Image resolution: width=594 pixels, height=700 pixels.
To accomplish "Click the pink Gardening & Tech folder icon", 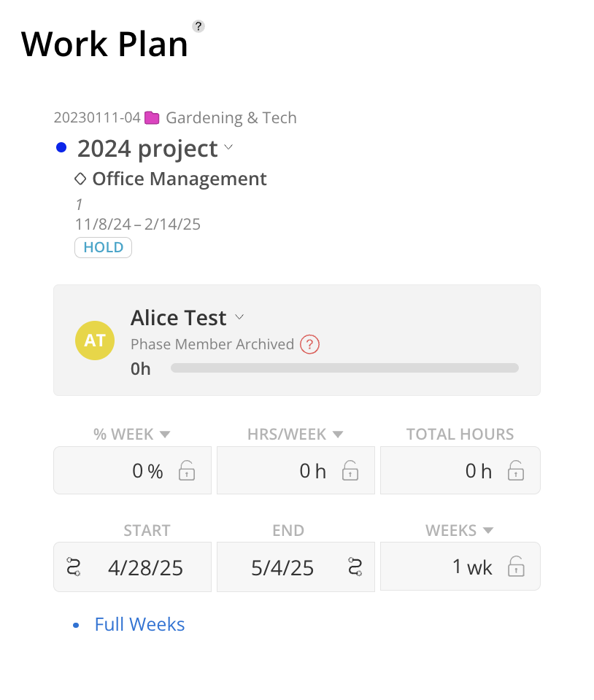I will [152, 118].
